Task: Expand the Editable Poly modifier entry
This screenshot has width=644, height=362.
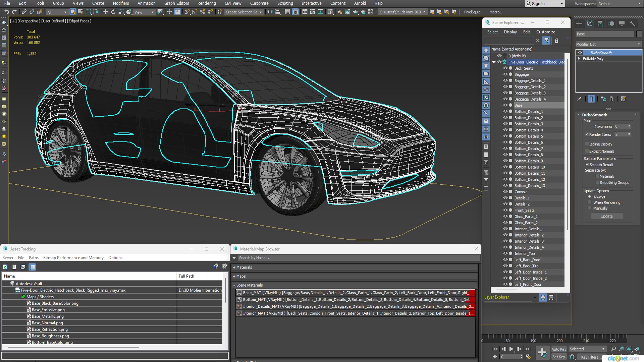Action: tap(579, 59)
